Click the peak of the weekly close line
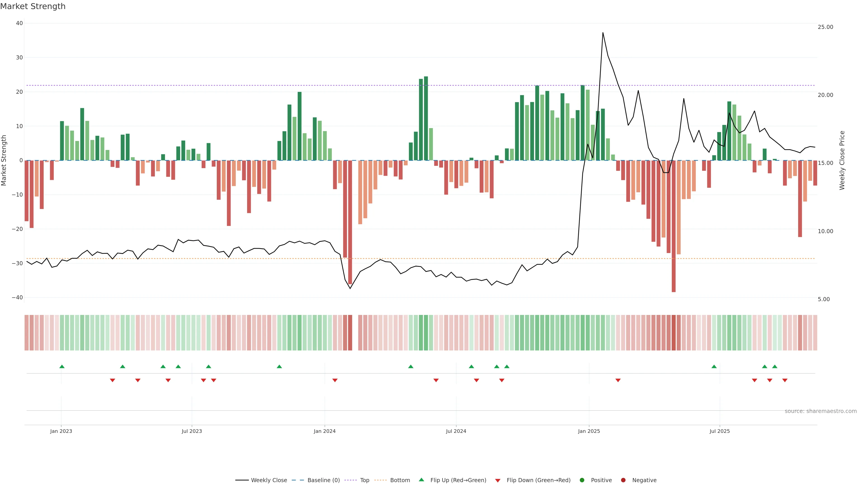The image size is (868, 488). coord(603,33)
